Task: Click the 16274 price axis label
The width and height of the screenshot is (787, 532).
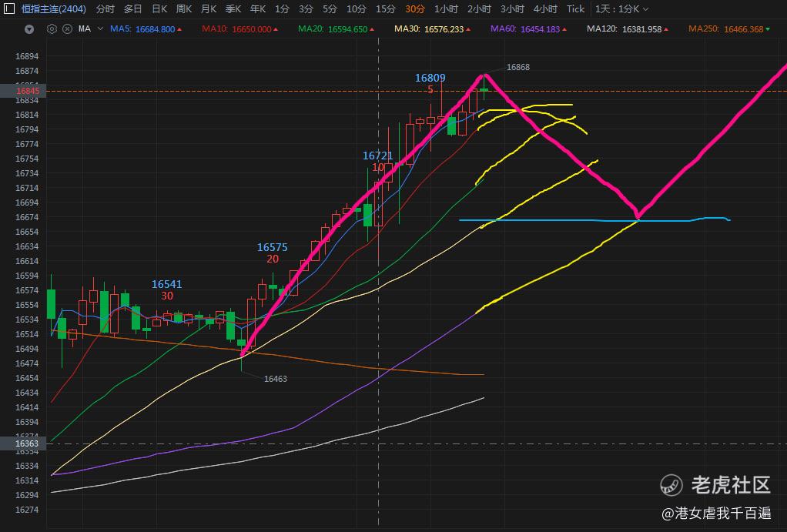Action: [x=27, y=510]
